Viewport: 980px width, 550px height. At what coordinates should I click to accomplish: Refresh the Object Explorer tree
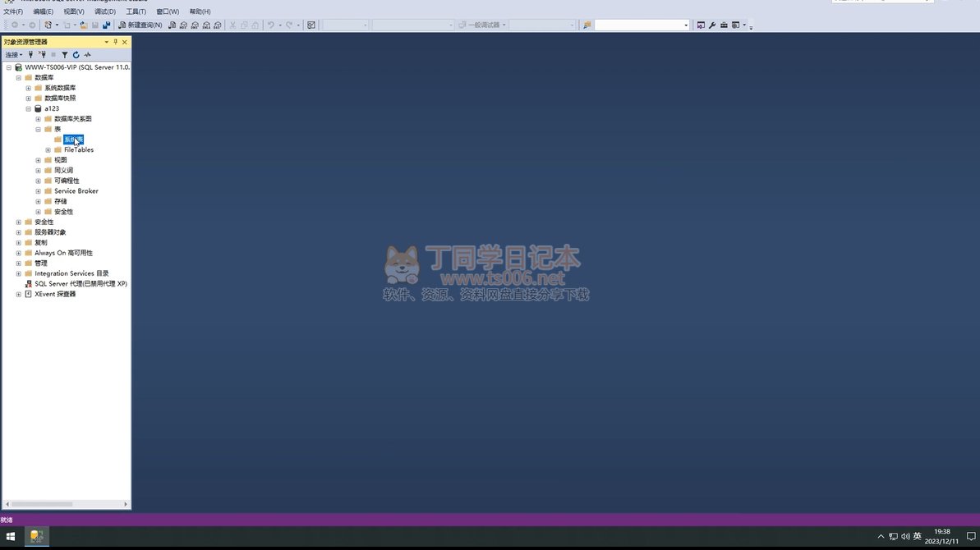(x=76, y=55)
